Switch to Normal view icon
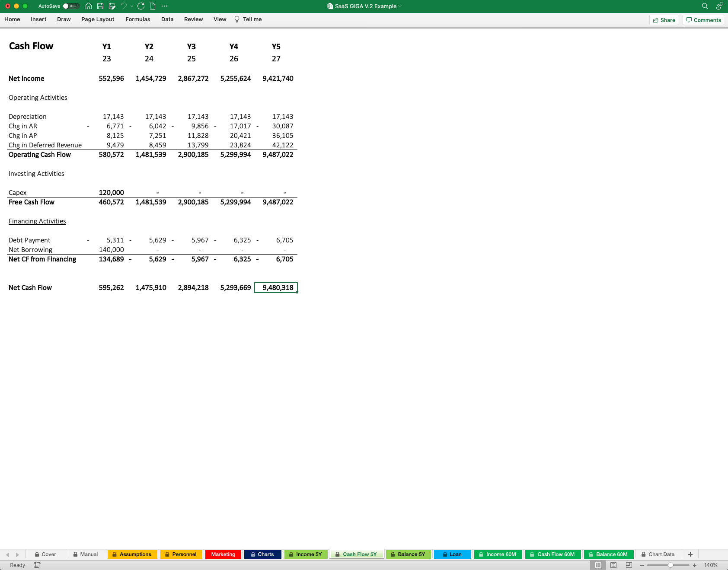 click(x=598, y=565)
